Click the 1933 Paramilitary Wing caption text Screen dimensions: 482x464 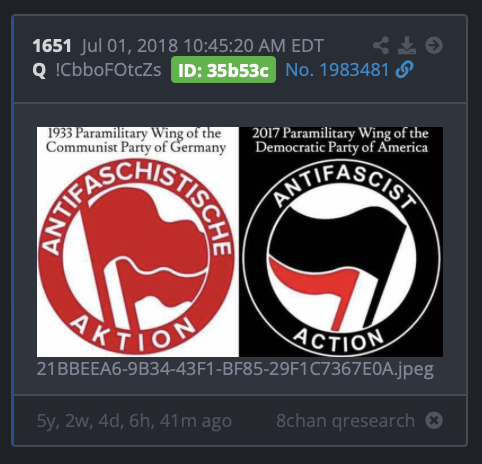(136, 140)
